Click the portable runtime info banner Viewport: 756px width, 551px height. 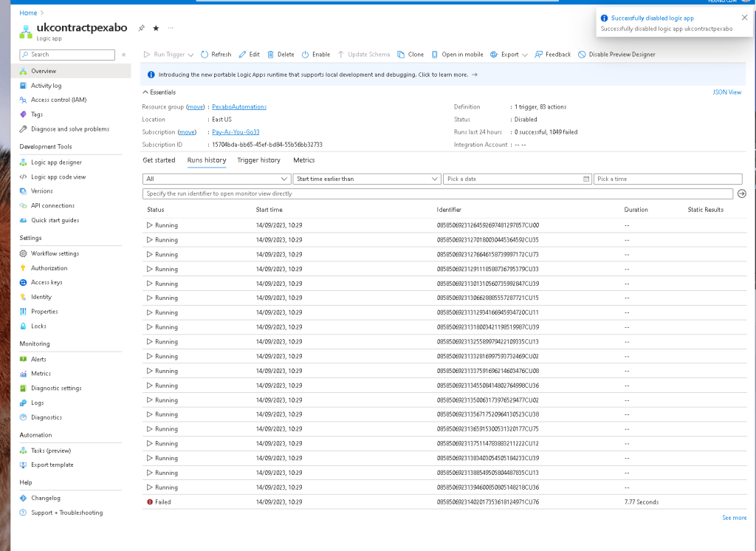pos(443,75)
